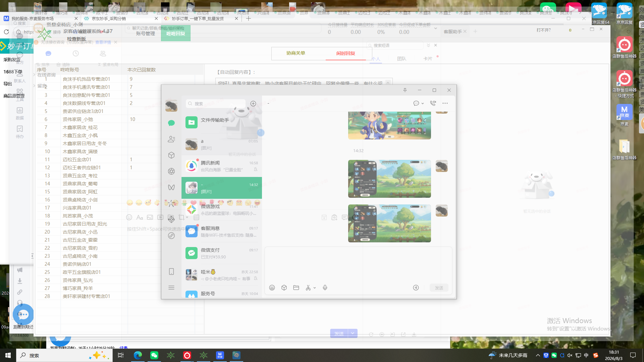This screenshot has height=362, width=644.
Task: Pin the WeChat window on top
Action: pyautogui.click(x=405, y=90)
